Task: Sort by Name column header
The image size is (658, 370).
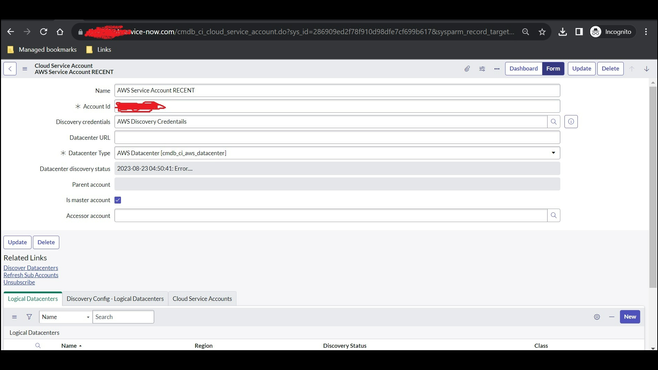Action: click(69, 346)
